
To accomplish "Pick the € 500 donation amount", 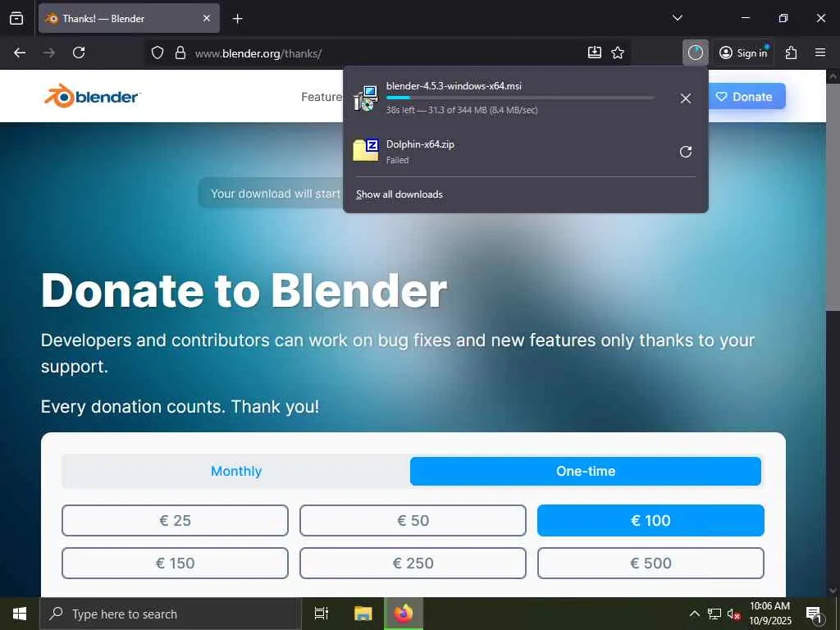I will pyautogui.click(x=651, y=563).
